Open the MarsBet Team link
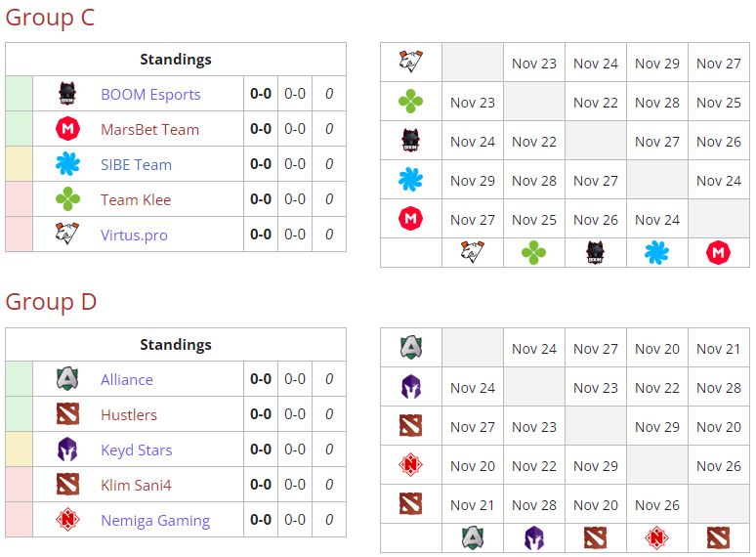The width and height of the screenshot is (756, 557). point(150,130)
